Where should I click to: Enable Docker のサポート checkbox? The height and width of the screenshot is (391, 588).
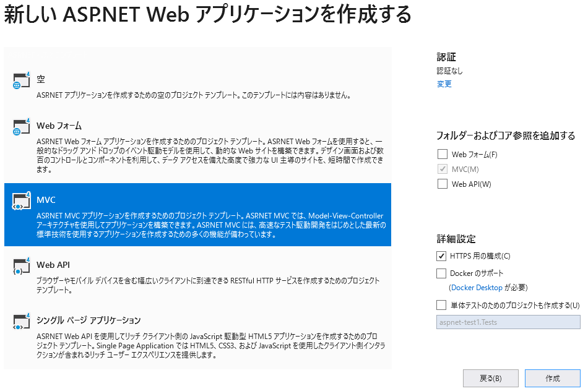pos(442,273)
